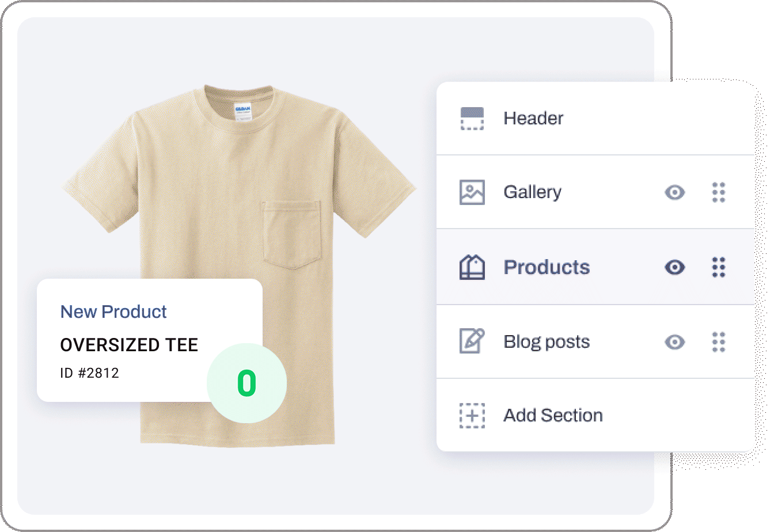Select the highlighted Products section
This screenshot has width=774, height=532.
(595, 267)
